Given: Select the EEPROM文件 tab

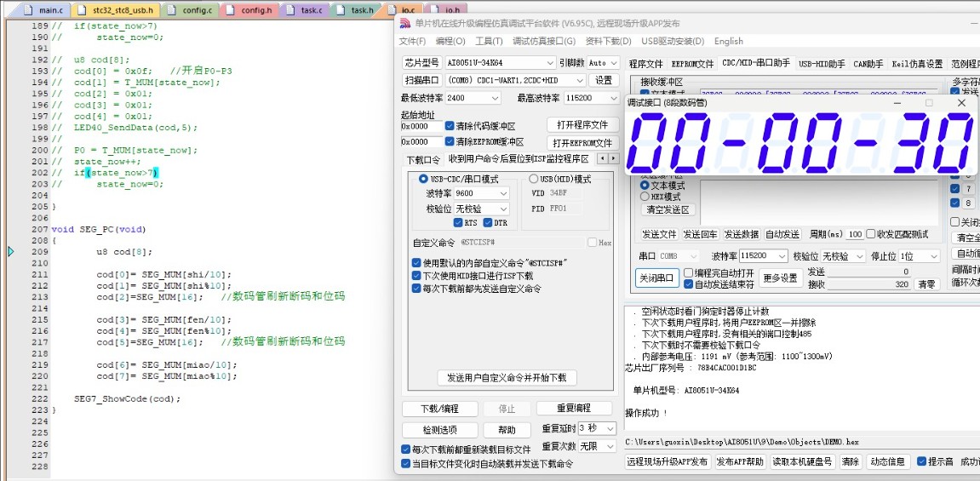Looking at the screenshot, I should pos(692,64).
